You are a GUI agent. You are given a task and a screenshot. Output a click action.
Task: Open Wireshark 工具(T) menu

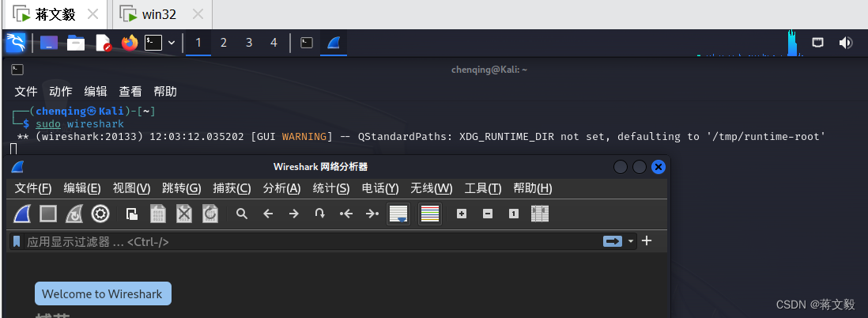(483, 188)
